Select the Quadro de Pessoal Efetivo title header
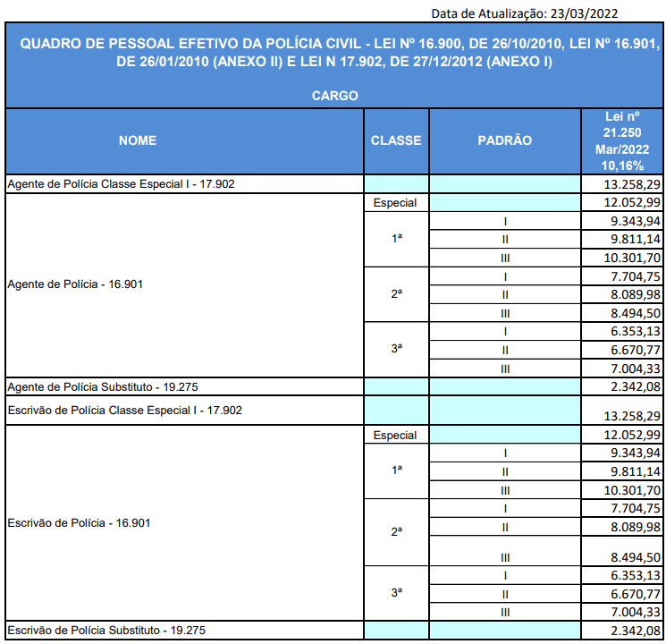 334,54
